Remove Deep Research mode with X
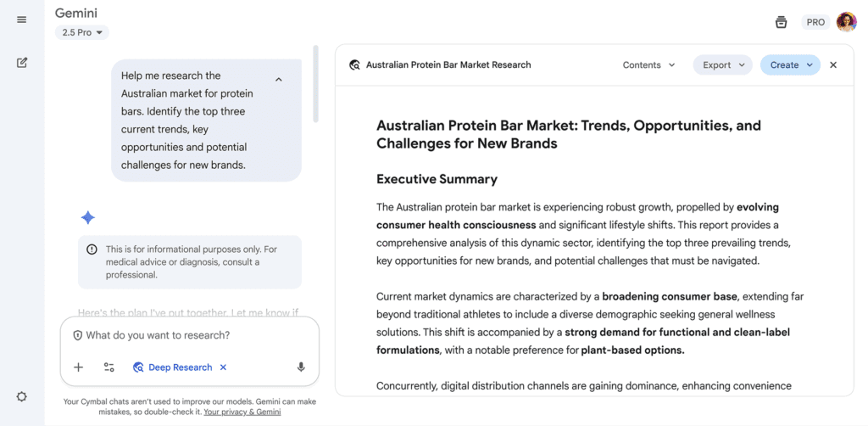This screenshot has width=868, height=426. pos(224,367)
